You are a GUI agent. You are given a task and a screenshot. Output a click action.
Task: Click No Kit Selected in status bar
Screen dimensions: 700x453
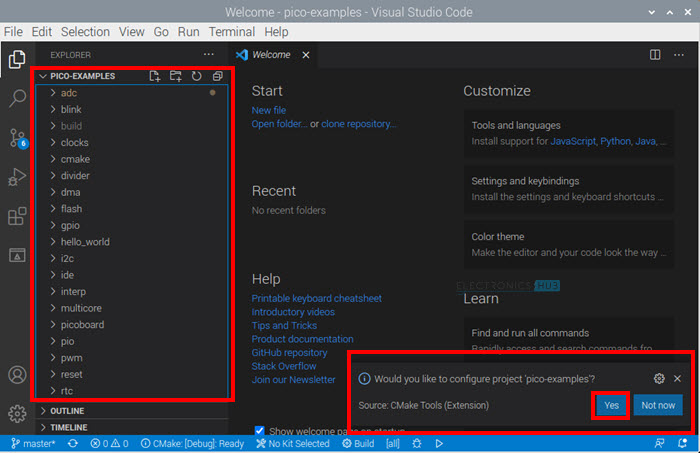pyautogui.click(x=293, y=443)
